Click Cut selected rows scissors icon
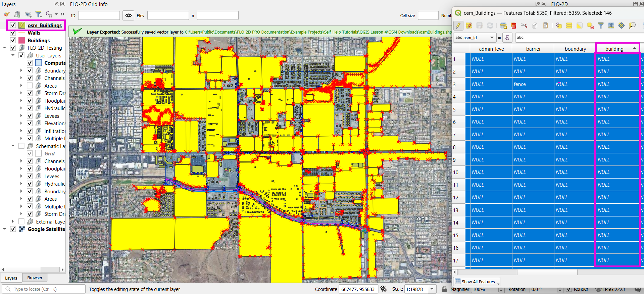Image resolution: width=644 pixels, height=294 pixels. pos(524,26)
